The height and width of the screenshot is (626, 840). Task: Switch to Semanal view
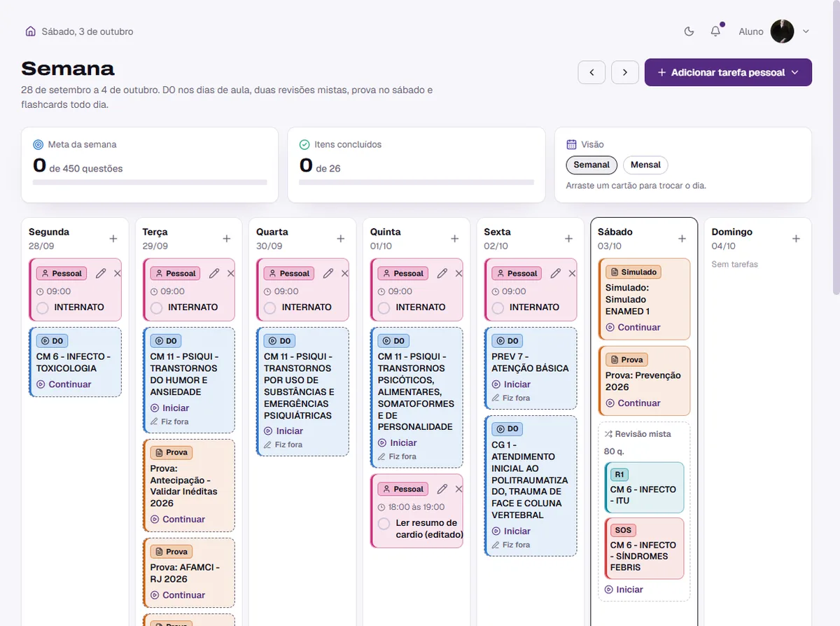click(x=591, y=165)
